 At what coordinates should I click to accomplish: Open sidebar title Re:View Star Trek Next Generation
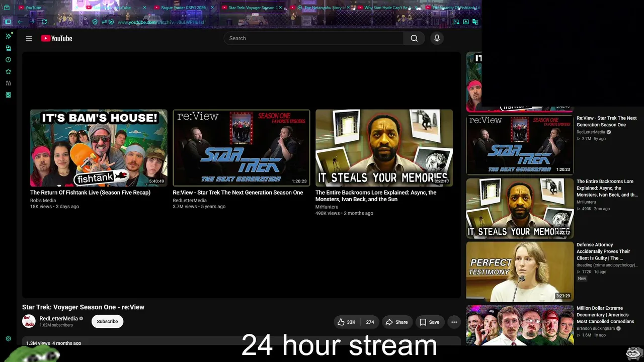(x=607, y=121)
